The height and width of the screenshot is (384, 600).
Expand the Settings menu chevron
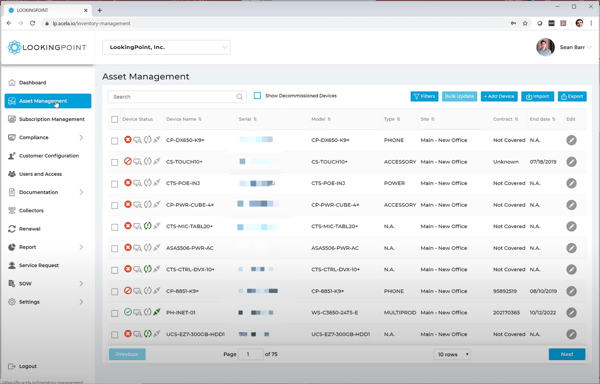tap(81, 302)
